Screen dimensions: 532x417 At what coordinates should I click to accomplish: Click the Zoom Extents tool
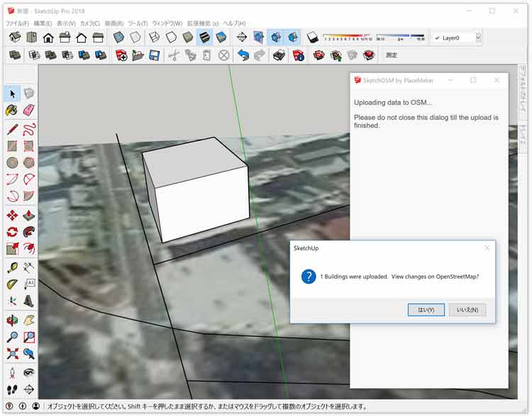[12, 353]
